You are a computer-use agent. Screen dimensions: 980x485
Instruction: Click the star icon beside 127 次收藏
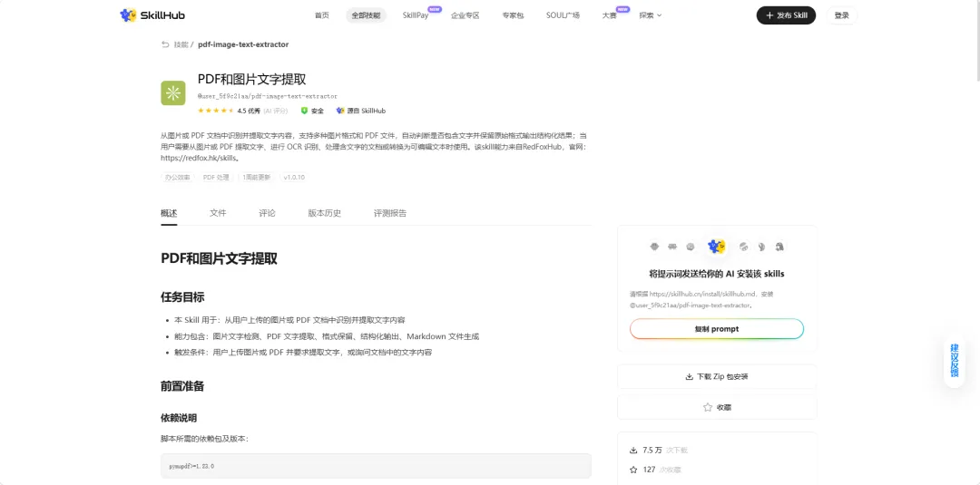(x=633, y=470)
